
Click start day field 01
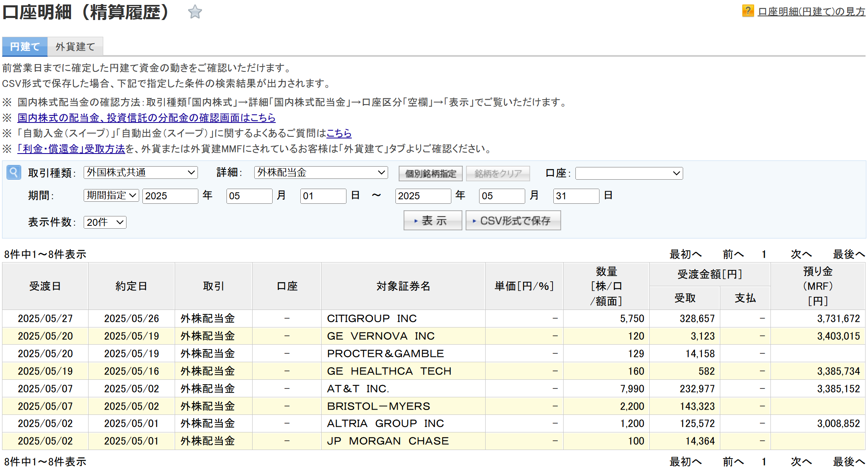point(323,196)
